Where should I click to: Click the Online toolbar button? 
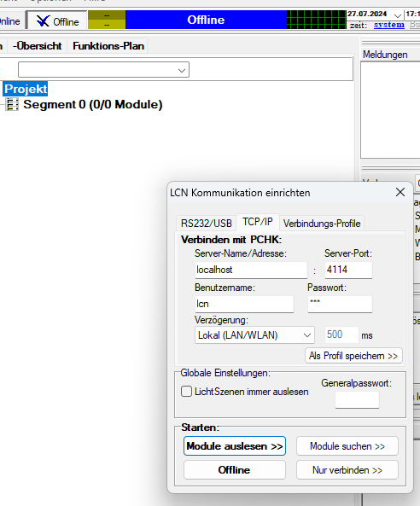pos(11,21)
